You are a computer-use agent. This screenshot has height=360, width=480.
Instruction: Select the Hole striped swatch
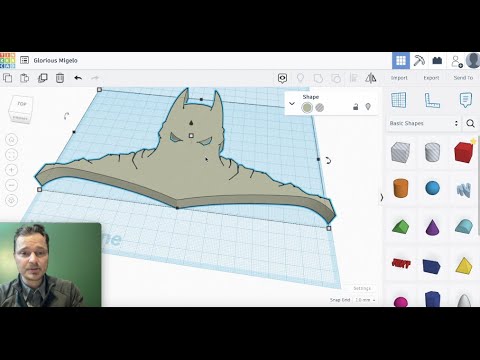[320, 108]
